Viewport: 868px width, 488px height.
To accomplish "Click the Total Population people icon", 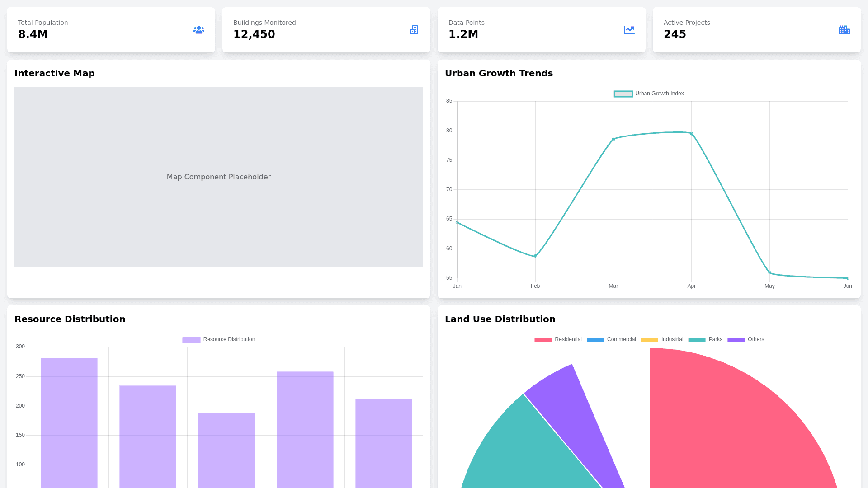I will (199, 30).
